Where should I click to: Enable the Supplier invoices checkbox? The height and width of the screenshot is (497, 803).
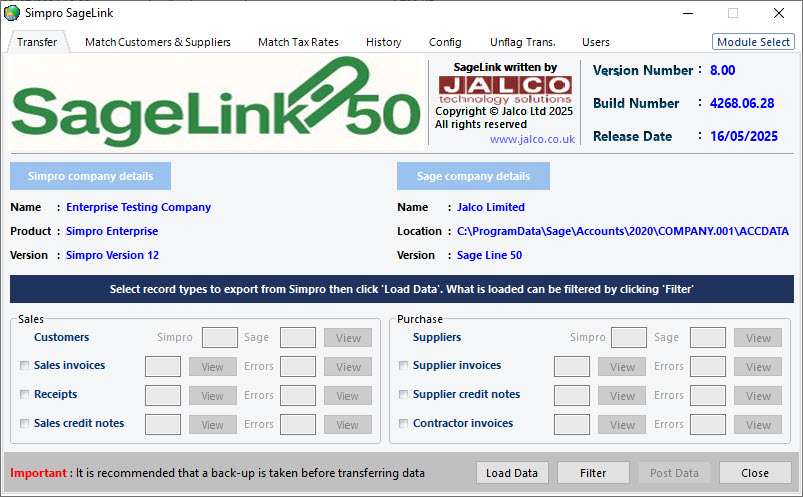point(403,366)
